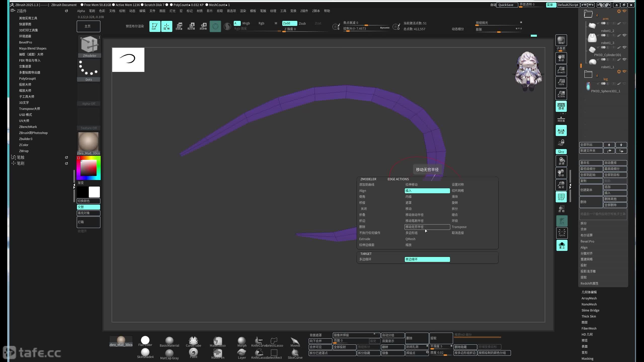This screenshot has height=362, width=644.
Task: Open the Z插件 menu in menu bar
Action: [x=304, y=11]
